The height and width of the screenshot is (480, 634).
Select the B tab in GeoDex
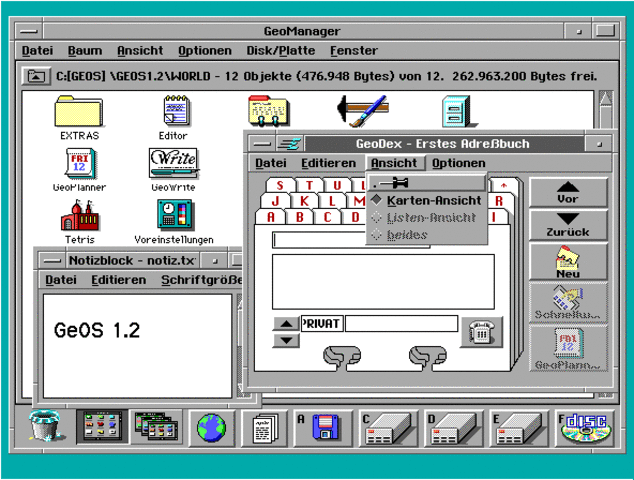[x=300, y=217]
